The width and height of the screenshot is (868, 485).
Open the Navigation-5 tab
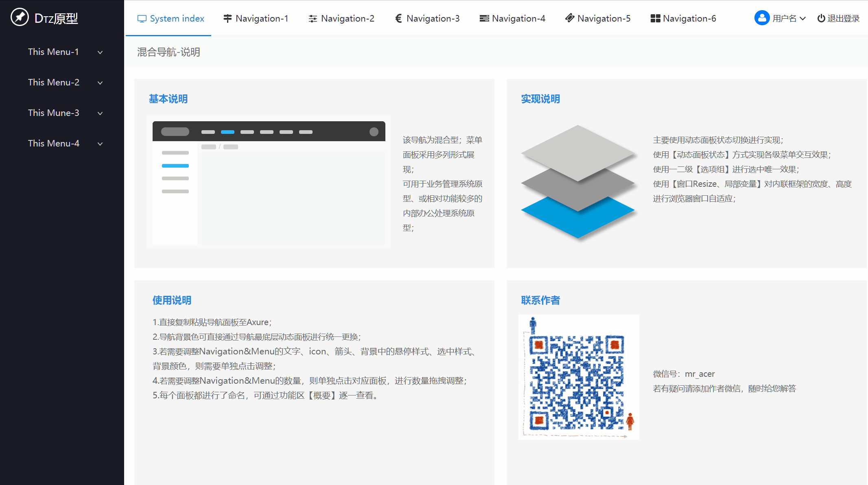[x=598, y=18]
